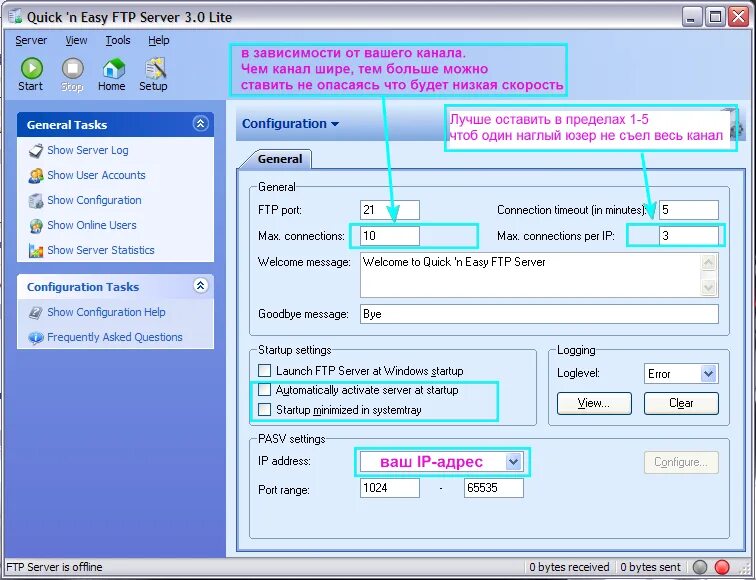Screen dimensions: 756x580
Task: Click the Show Configuration Help book icon
Action: pos(36,313)
